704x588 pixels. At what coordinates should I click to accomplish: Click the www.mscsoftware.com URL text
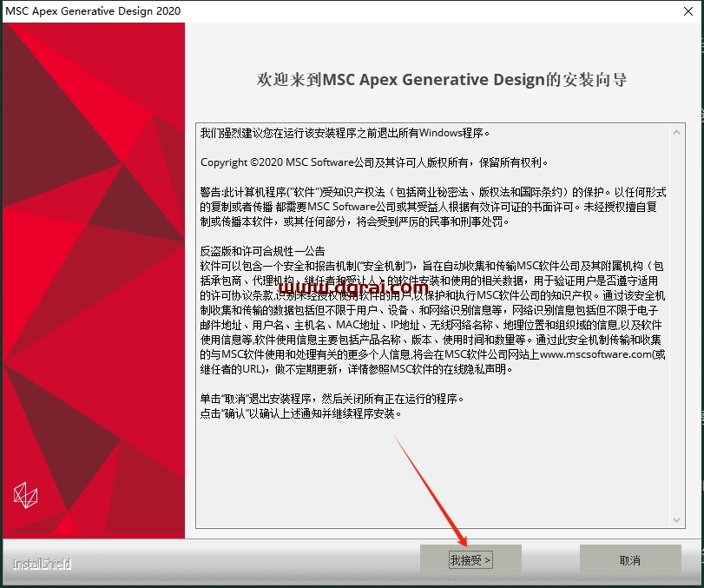(595, 354)
